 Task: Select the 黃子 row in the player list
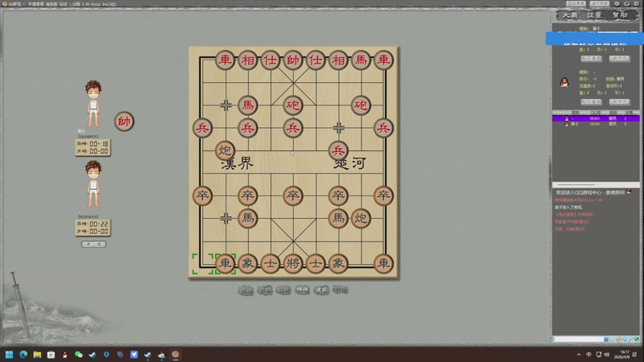(596, 124)
